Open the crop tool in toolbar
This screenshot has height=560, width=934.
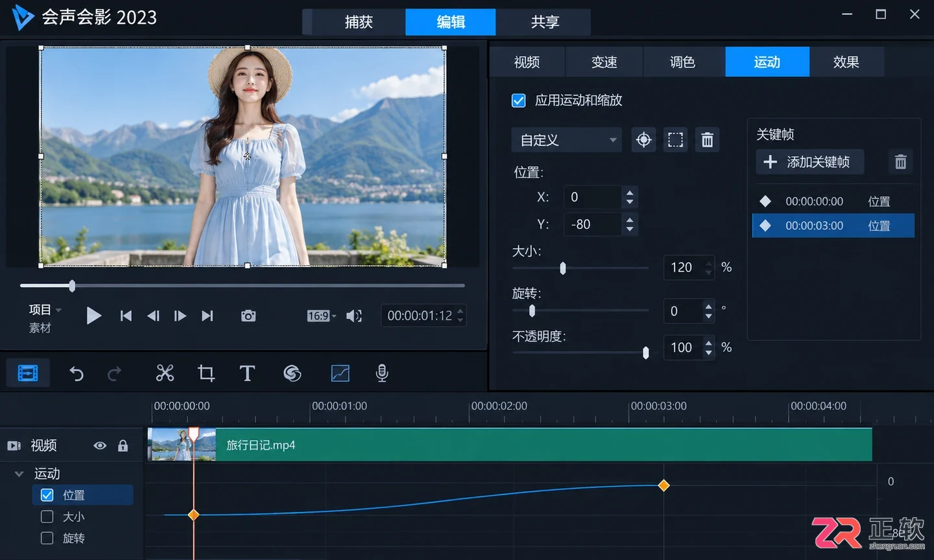206,373
